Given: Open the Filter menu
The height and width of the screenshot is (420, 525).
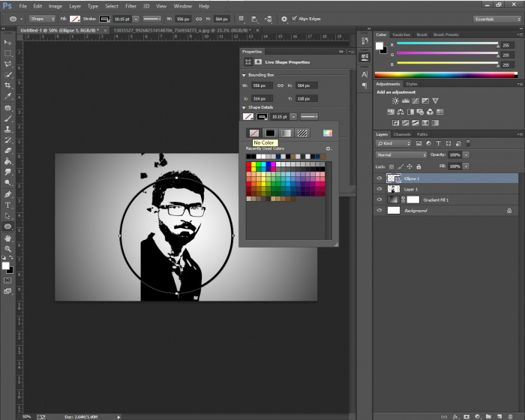Looking at the screenshot, I should tap(131, 6).
